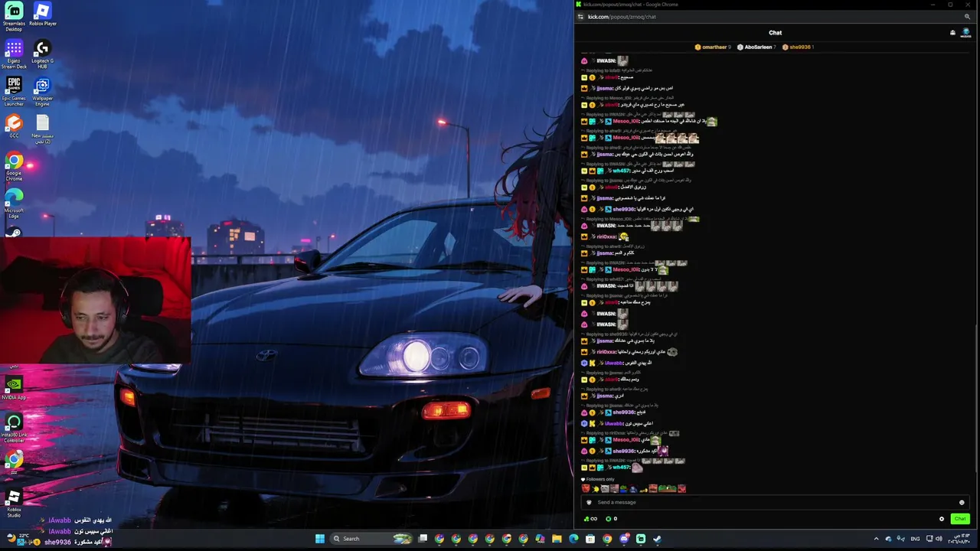The width and height of the screenshot is (980, 551).
Task: Open the channel avatar in chat header
Action: [x=965, y=33]
